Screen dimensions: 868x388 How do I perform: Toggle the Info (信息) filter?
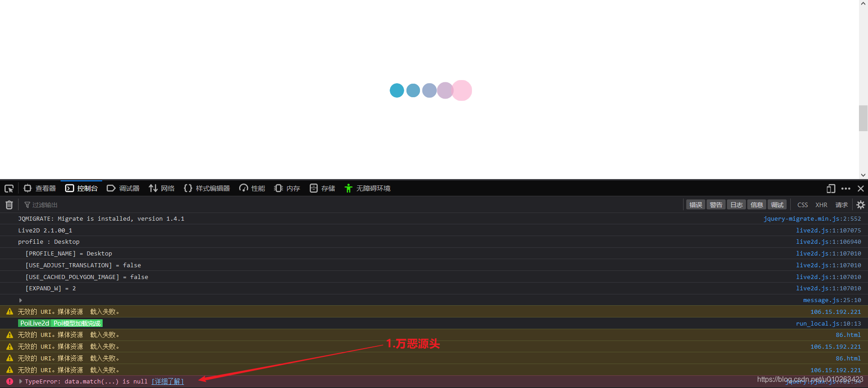757,205
